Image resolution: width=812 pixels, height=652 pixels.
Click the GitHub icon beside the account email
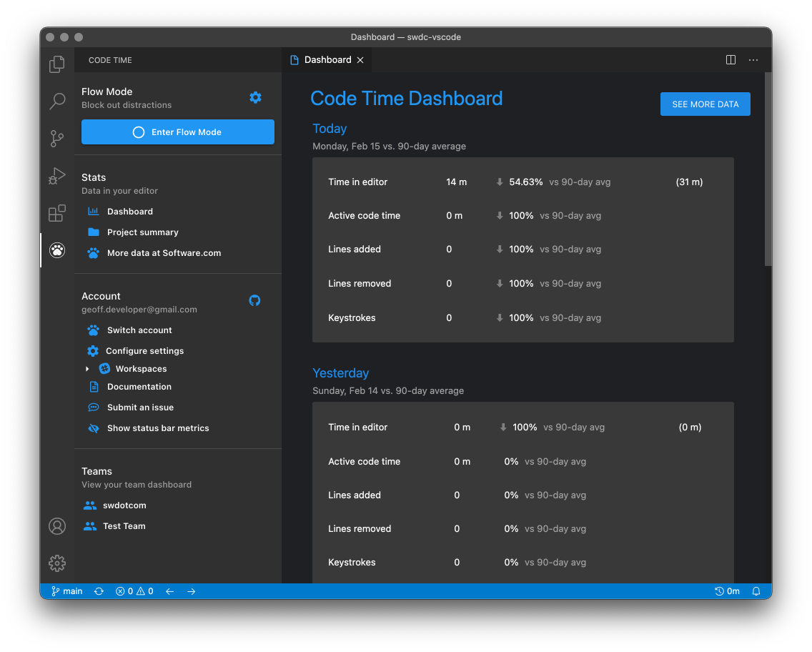254,300
